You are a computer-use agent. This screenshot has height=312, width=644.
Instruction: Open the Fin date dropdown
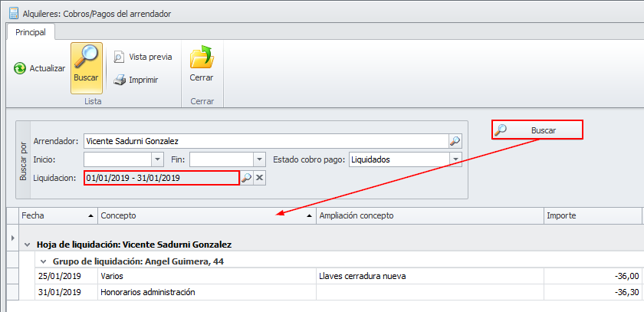click(259, 159)
